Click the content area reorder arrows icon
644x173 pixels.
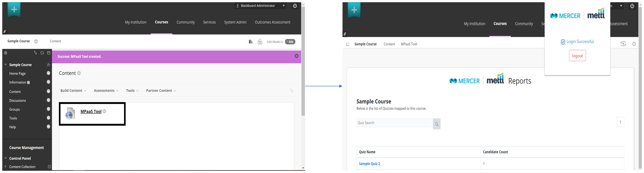pyautogui.click(x=291, y=91)
